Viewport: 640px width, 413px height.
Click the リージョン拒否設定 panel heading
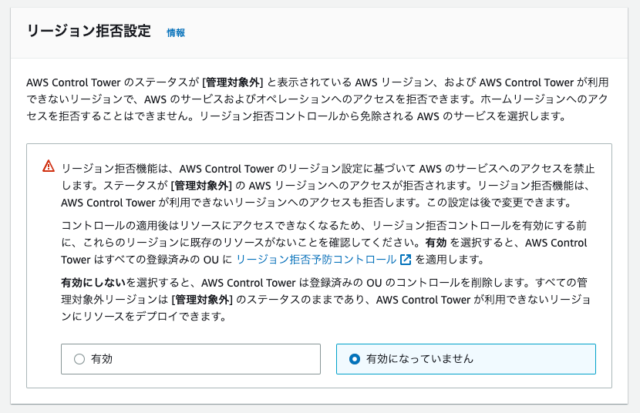coord(89,31)
